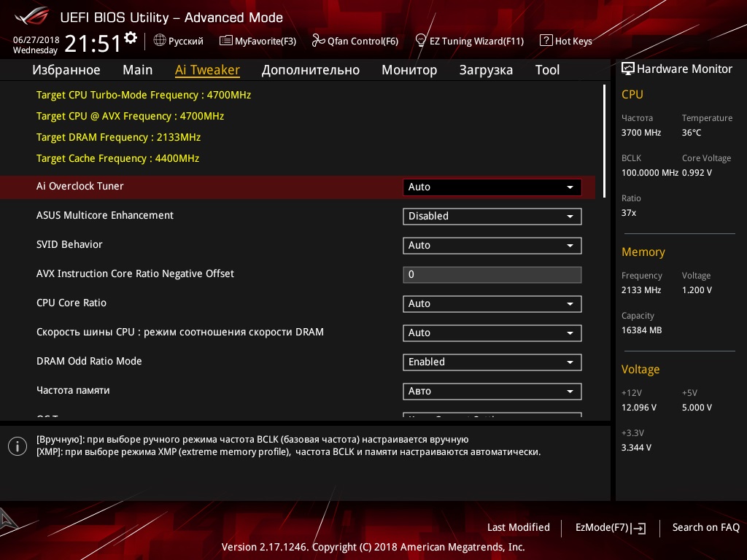
Task: Click the Core Voltage value 0.992 V
Action: click(x=697, y=172)
